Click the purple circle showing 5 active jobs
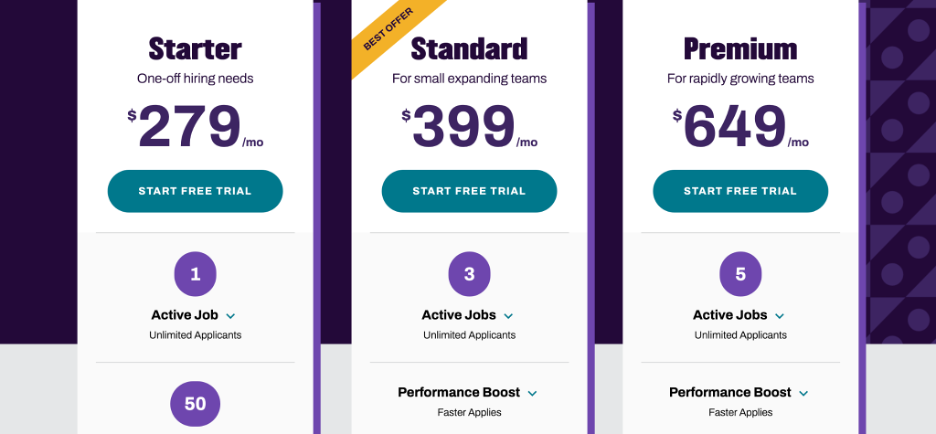The image size is (936, 434). point(740,273)
